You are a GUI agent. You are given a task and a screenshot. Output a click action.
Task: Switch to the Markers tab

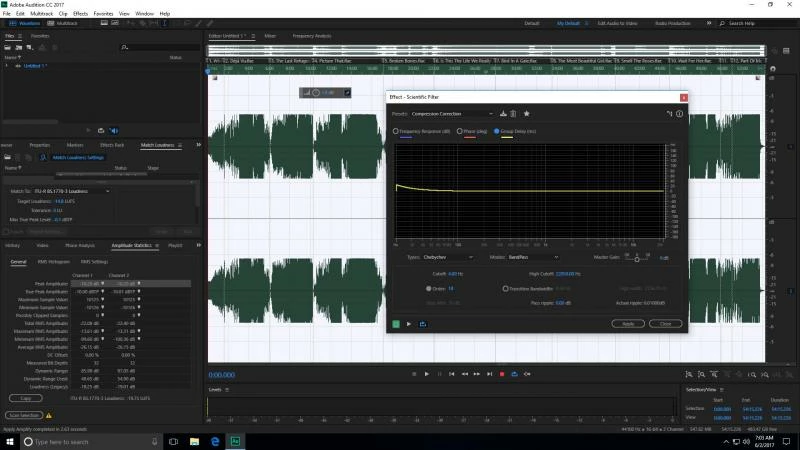(75, 145)
